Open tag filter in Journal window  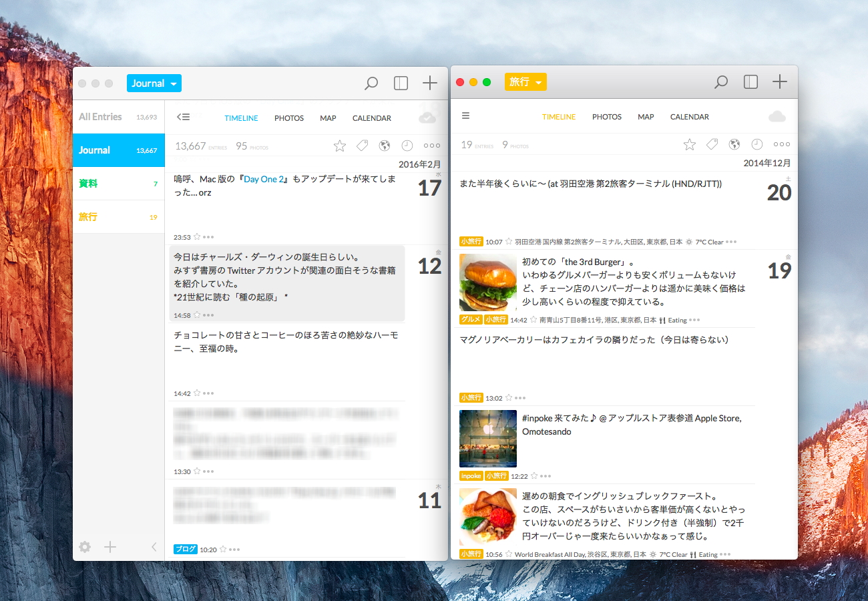pos(362,146)
